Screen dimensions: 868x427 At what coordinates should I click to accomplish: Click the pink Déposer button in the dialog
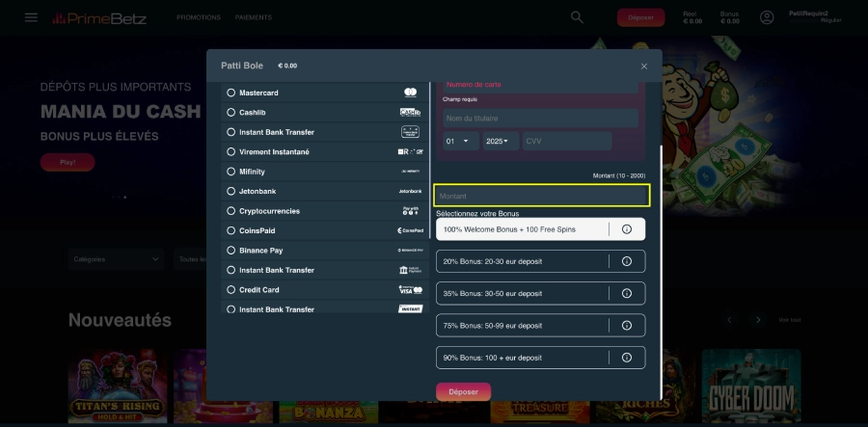pyautogui.click(x=463, y=391)
